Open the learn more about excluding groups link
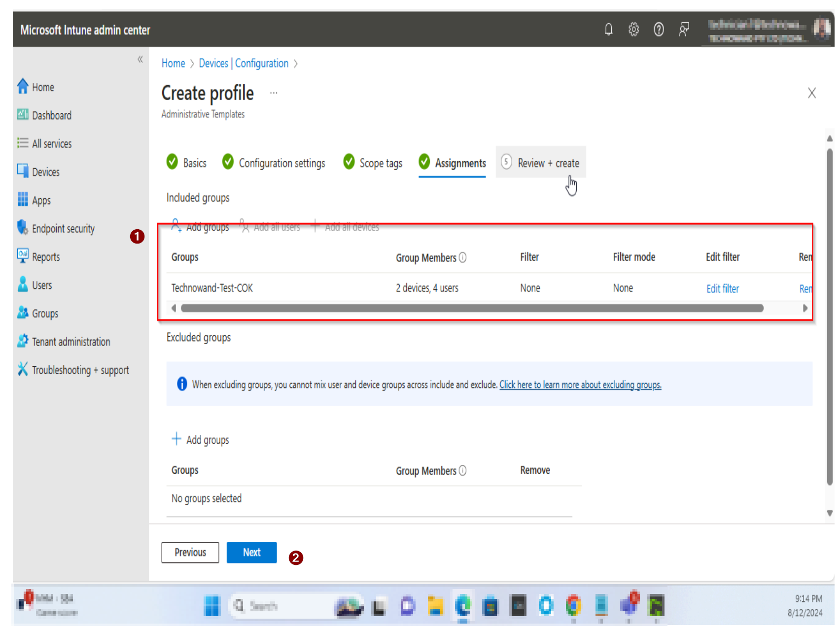The height and width of the screenshot is (630, 840). point(580,385)
